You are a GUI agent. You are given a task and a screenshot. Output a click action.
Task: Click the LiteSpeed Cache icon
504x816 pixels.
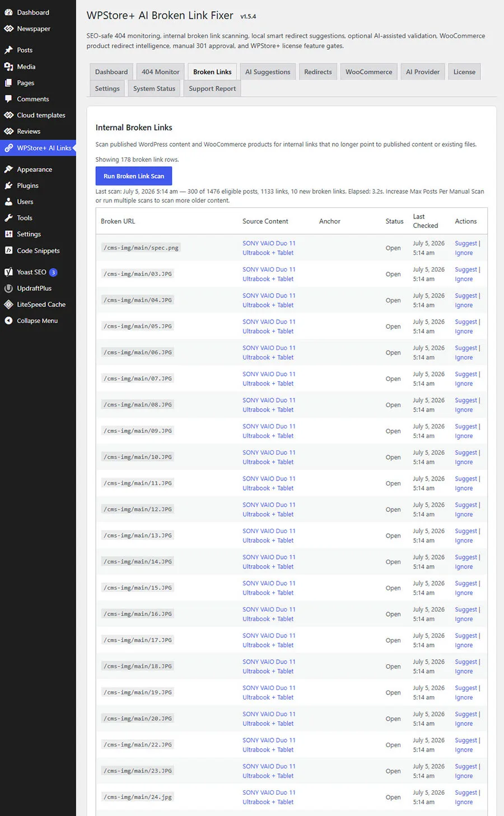[8, 304]
